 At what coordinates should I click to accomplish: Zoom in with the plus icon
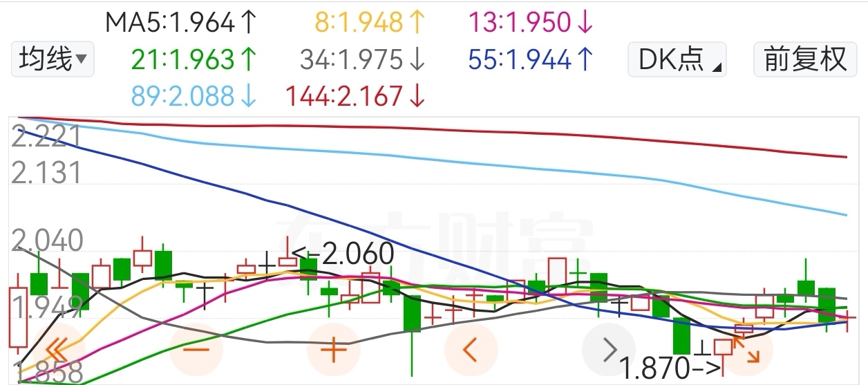[334, 350]
